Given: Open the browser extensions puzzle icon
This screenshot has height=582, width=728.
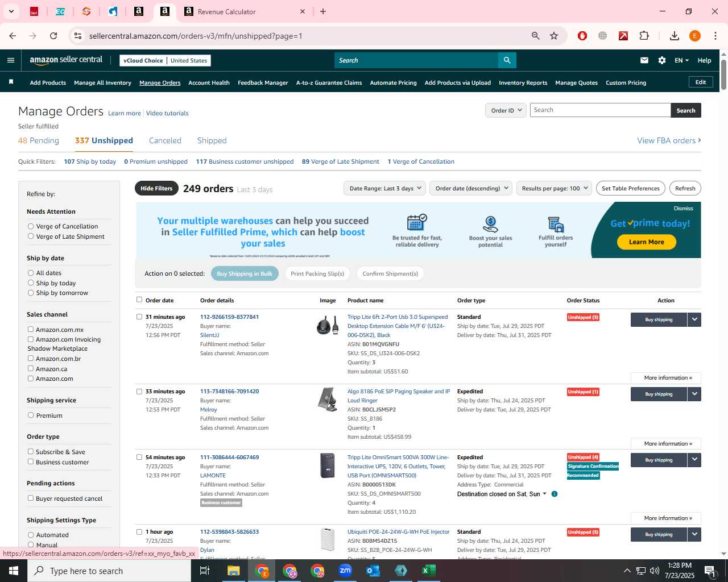Looking at the screenshot, I should [644, 36].
